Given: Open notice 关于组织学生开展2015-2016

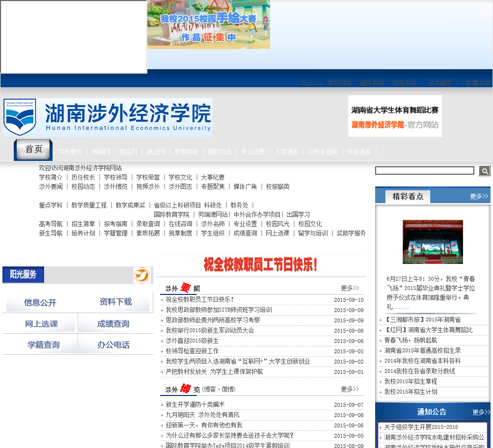Looking at the screenshot, I should click(x=421, y=427).
